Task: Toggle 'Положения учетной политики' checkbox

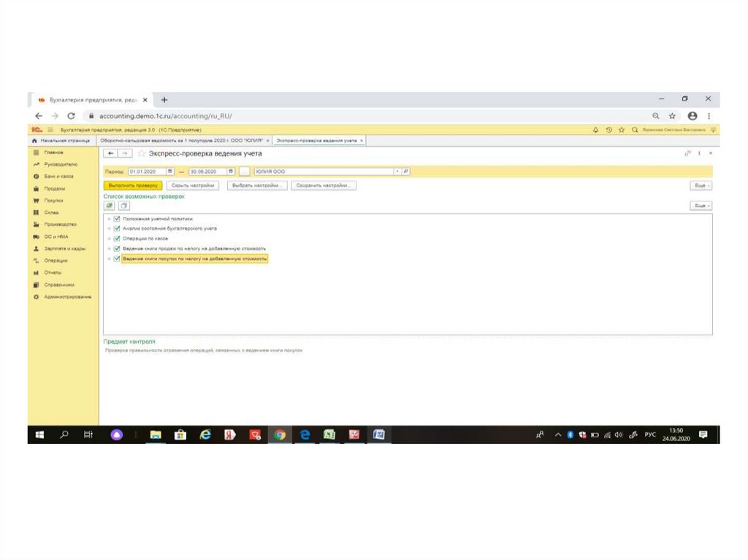Action: click(x=117, y=218)
